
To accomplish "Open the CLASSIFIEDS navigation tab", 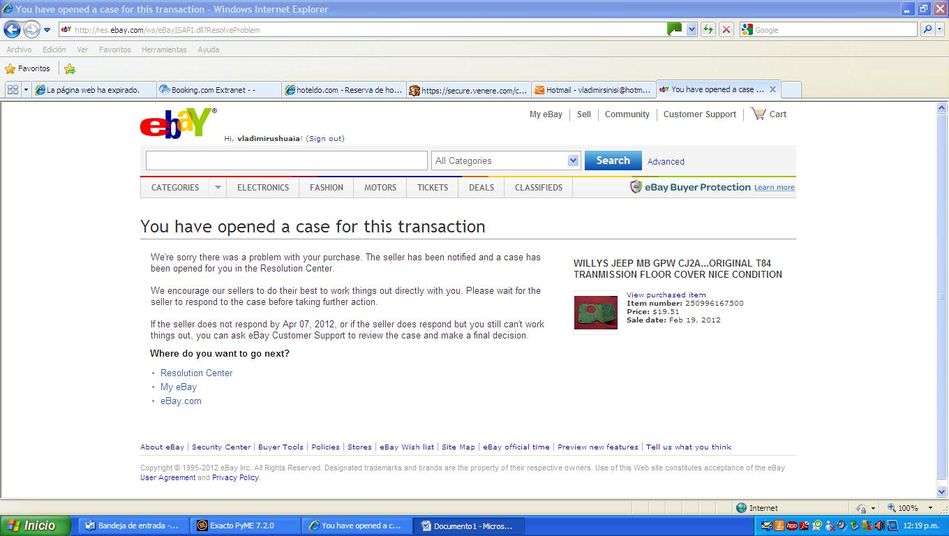I will (539, 188).
